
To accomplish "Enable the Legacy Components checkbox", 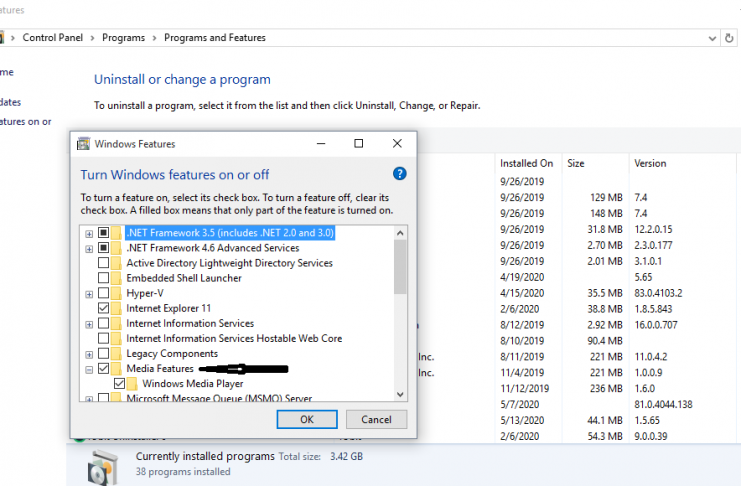I will point(103,354).
